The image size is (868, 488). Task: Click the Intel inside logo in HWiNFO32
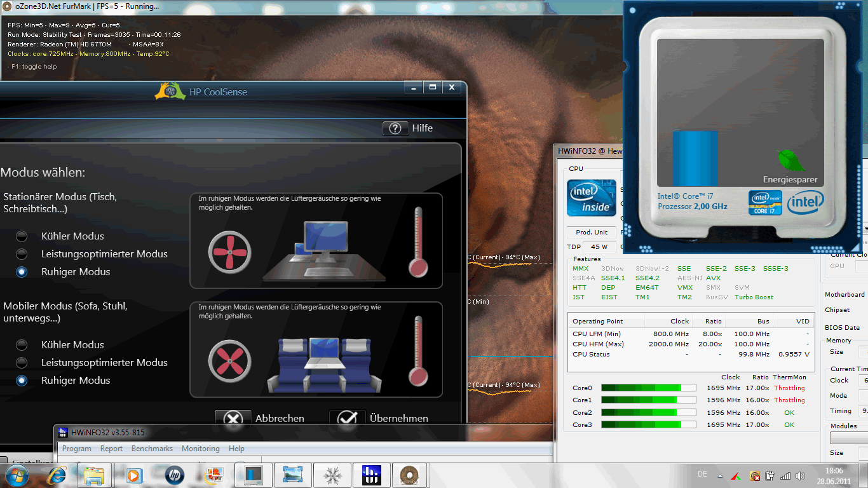click(x=592, y=198)
